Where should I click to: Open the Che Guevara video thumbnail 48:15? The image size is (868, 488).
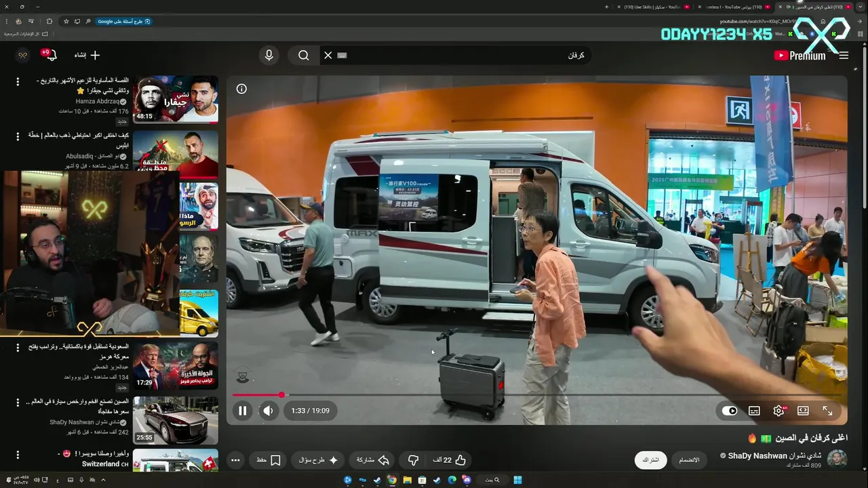tap(176, 99)
